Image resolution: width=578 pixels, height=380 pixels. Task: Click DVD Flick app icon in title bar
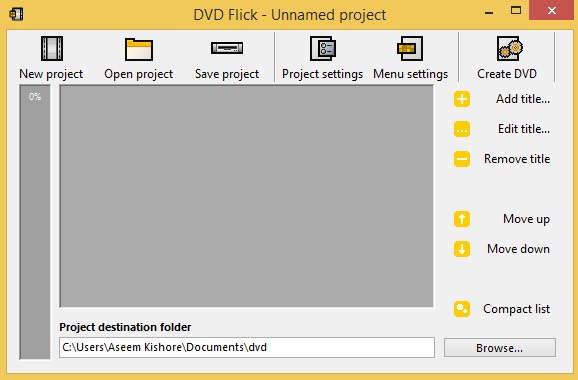tap(17, 14)
